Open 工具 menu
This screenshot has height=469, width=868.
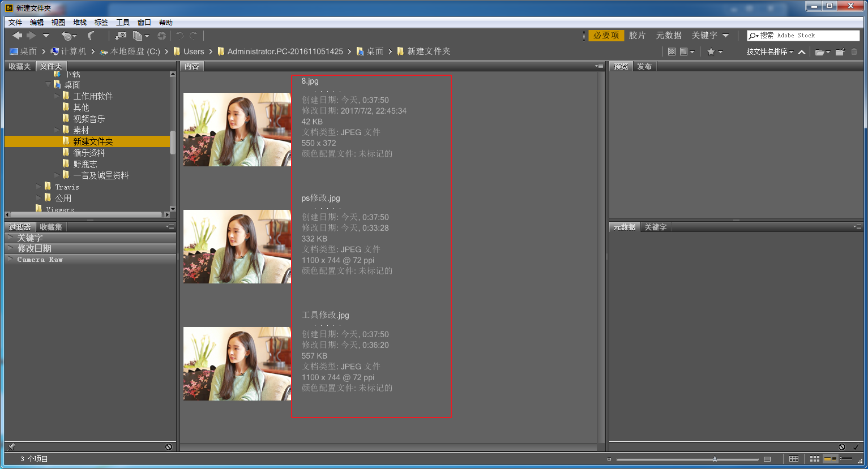coord(123,23)
